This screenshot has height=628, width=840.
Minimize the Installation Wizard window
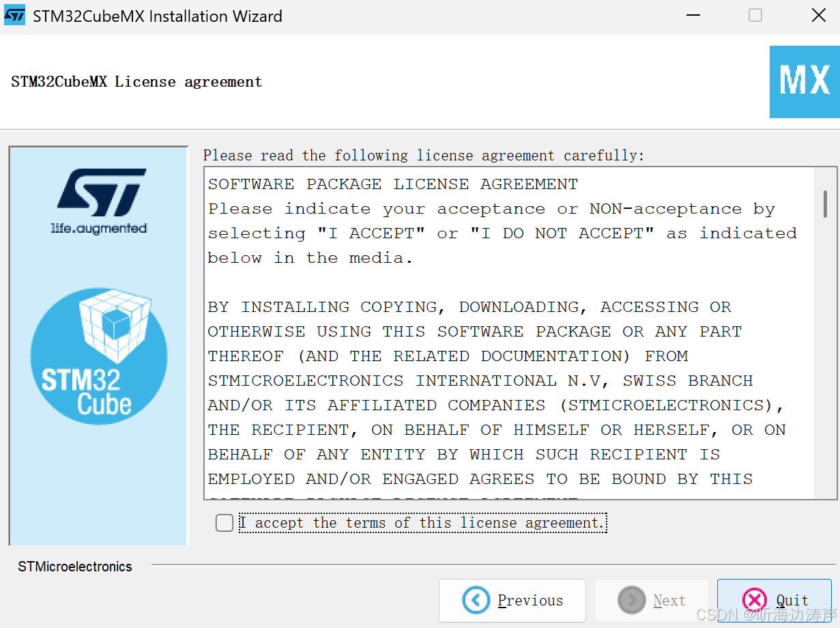point(692,16)
